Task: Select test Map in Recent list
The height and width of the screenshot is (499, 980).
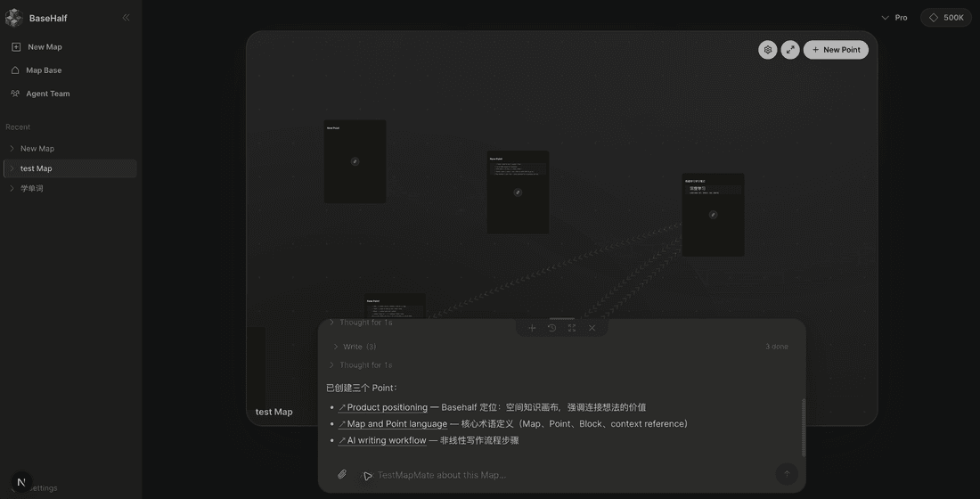Action: [69, 168]
